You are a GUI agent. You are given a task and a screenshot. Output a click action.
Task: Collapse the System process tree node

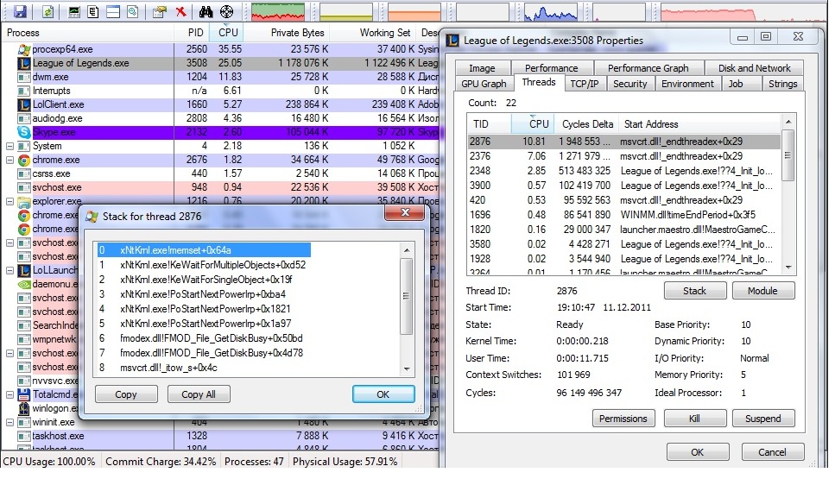[9, 146]
